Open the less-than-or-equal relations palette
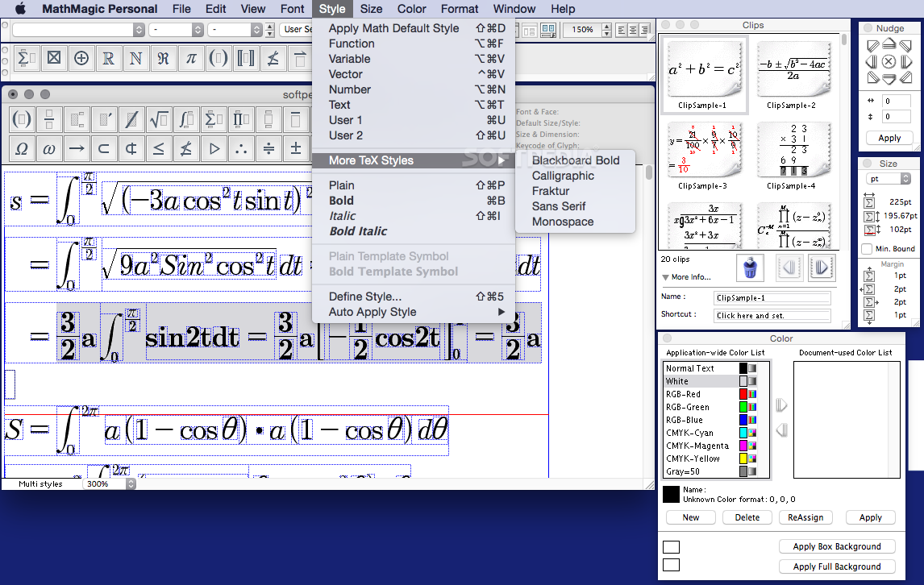The width and height of the screenshot is (924, 585). click(x=159, y=148)
